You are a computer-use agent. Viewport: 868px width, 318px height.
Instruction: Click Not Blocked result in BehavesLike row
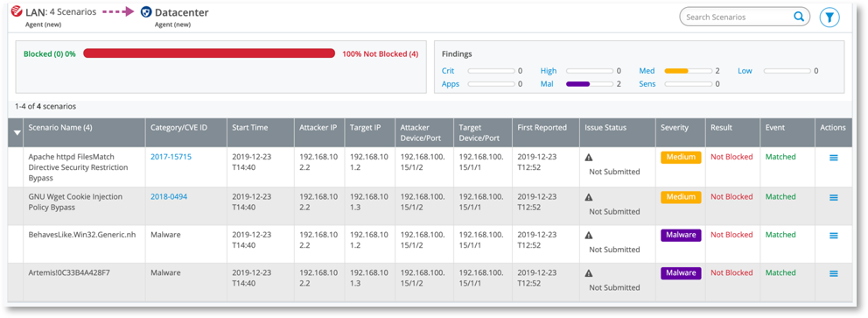(731, 235)
